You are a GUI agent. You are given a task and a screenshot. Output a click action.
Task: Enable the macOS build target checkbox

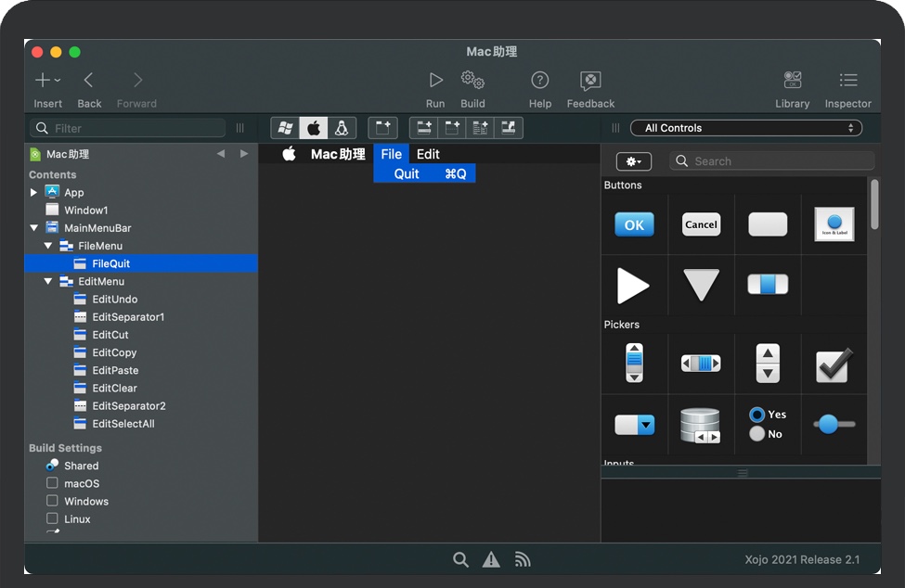[x=53, y=483]
